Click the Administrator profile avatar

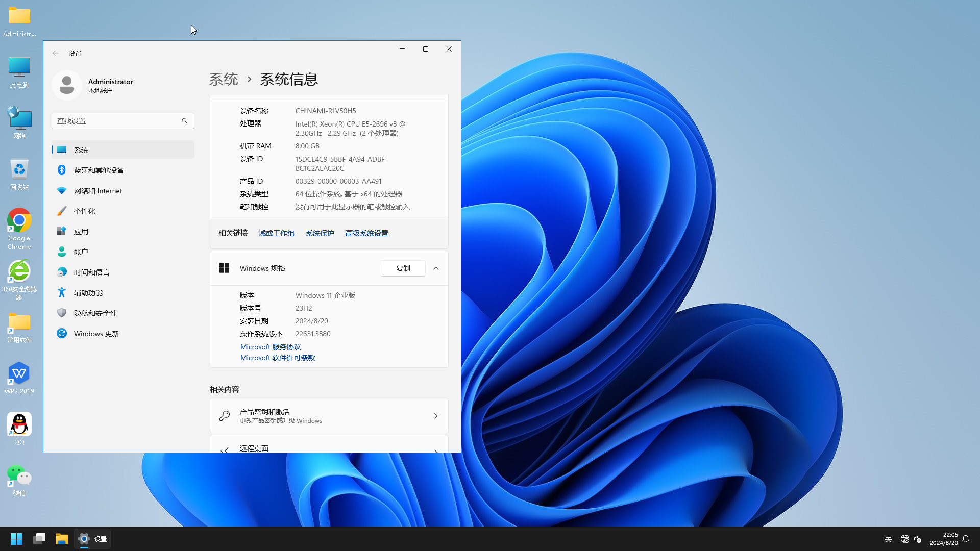[x=67, y=85]
